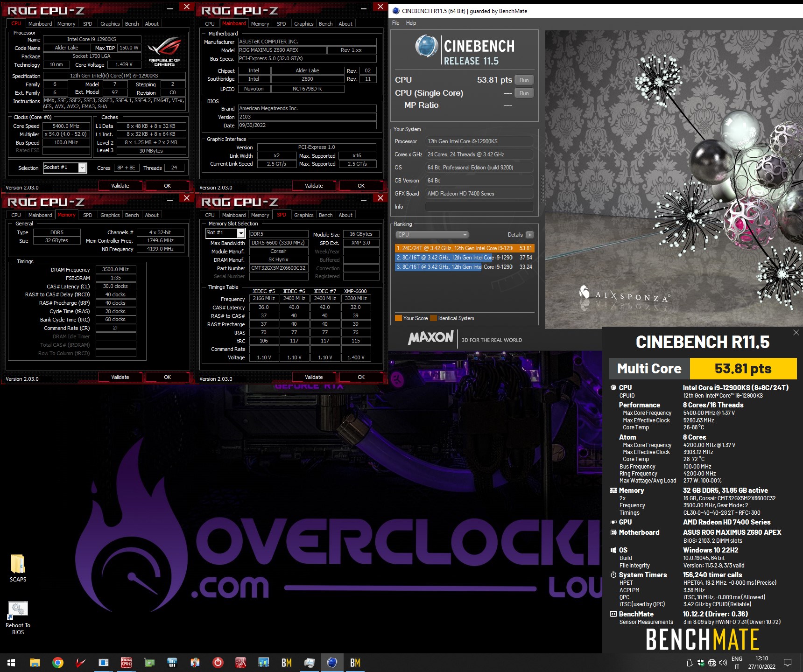The width and height of the screenshot is (803, 672).
Task: Click the motherboard model ROG MAXIMUS Z690 APEX
Action: coord(282,50)
